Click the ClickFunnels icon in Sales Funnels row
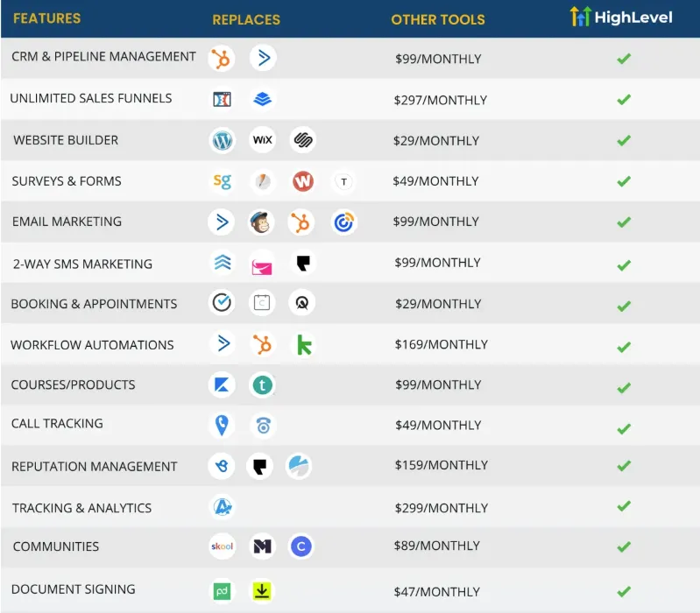 tap(222, 99)
